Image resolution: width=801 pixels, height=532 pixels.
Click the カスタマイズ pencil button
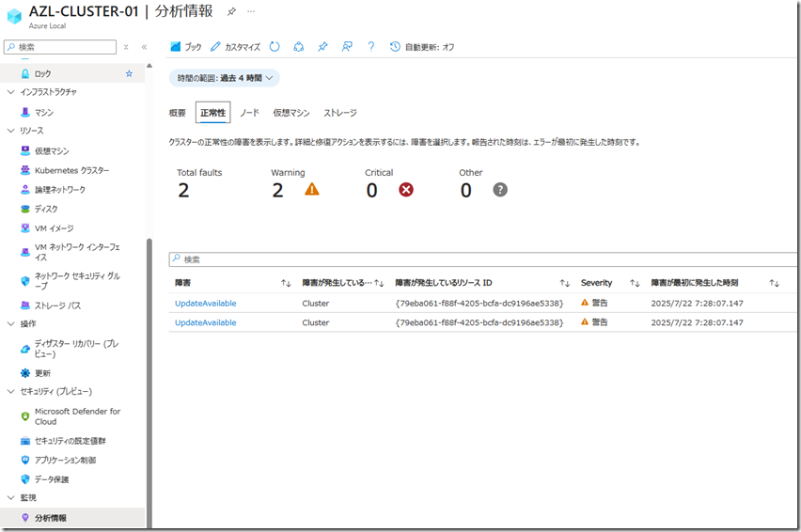(x=235, y=47)
